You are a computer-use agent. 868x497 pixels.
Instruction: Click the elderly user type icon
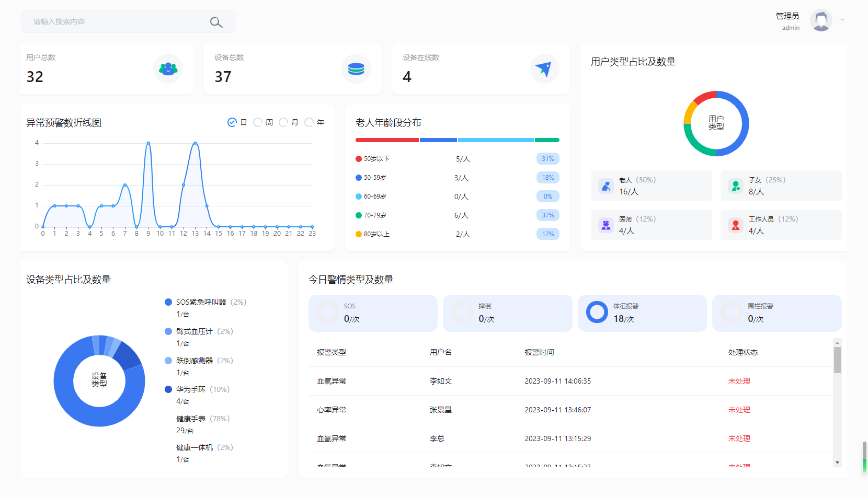[606, 186]
